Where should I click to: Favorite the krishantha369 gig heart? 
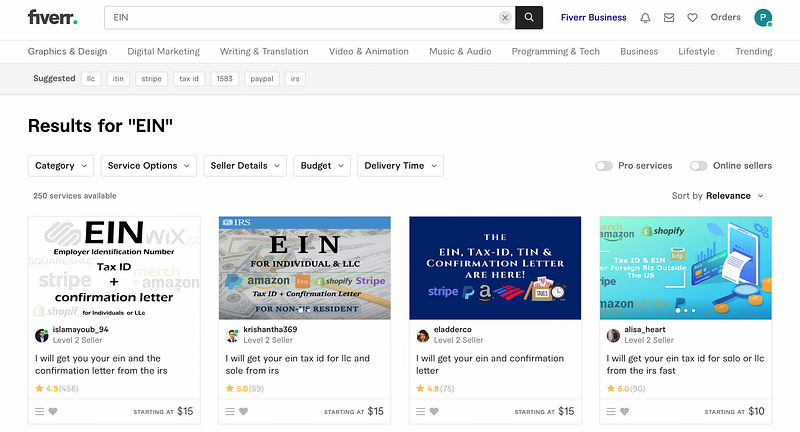click(x=243, y=411)
